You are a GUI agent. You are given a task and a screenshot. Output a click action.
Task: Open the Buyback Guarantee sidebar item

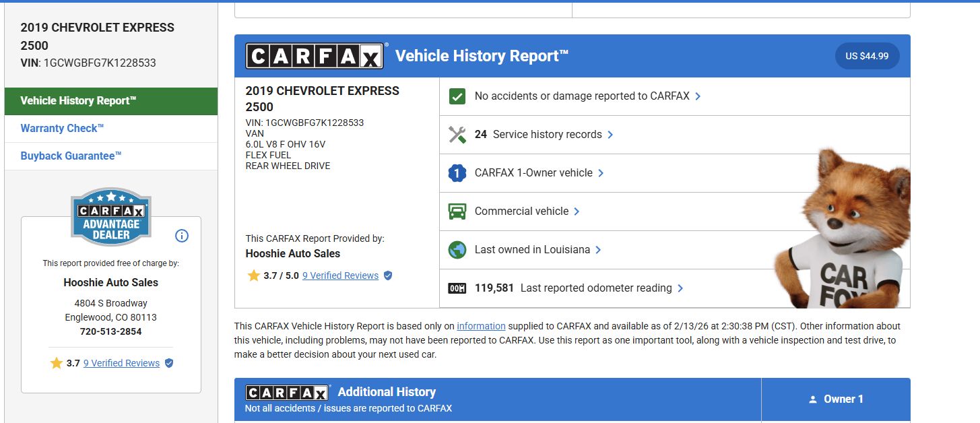[71, 156]
